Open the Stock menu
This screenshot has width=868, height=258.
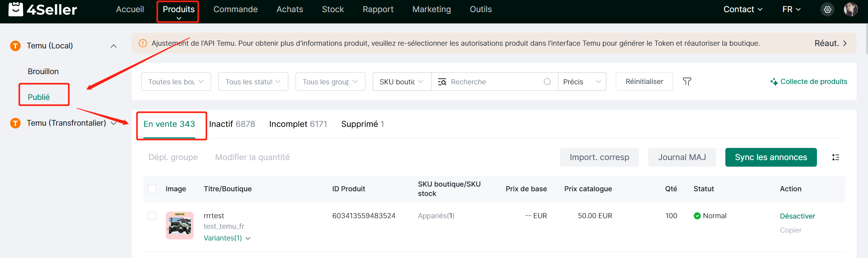tap(333, 9)
